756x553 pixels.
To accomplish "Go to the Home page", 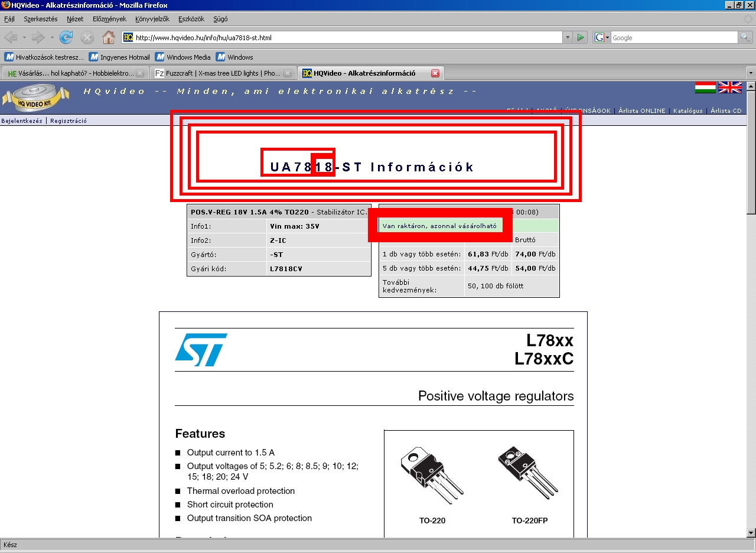I will tap(109, 37).
